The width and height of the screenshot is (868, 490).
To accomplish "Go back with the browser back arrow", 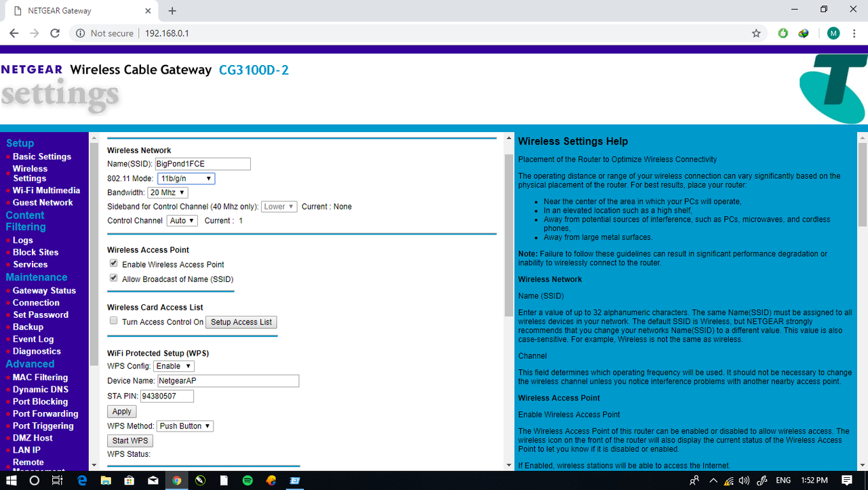I will coord(14,33).
